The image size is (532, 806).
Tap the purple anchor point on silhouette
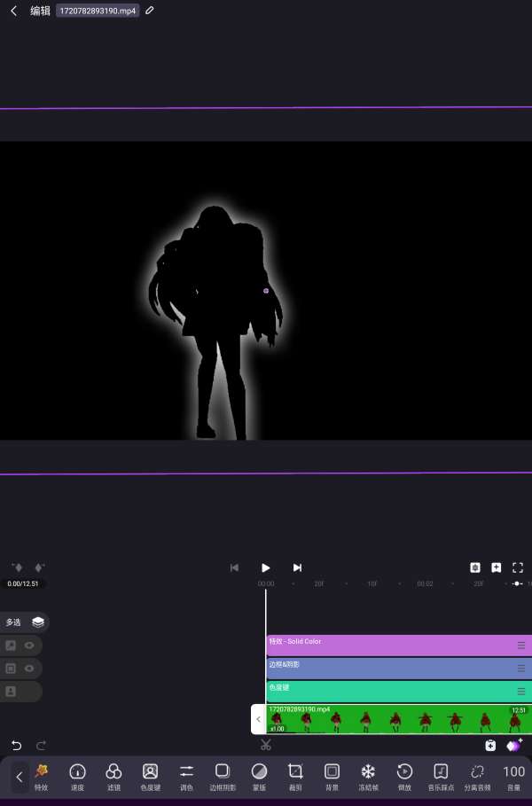[x=266, y=291]
